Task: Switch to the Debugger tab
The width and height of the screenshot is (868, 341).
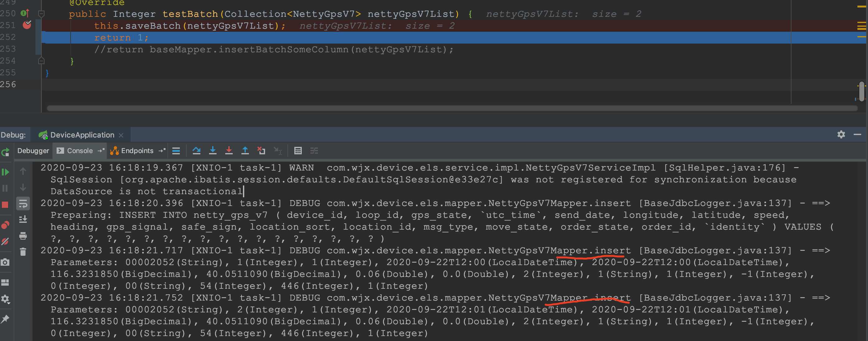Action: [33, 151]
